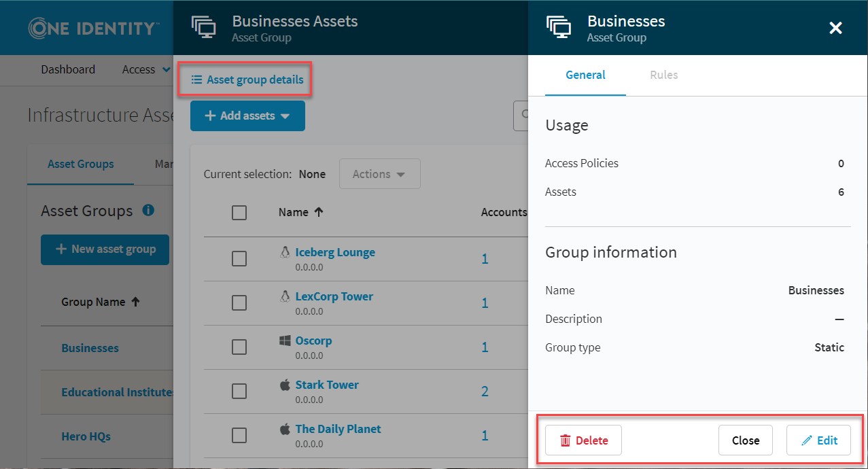Select the Asset Groups tab
This screenshot has width=868, height=469.
click(81, 164)
